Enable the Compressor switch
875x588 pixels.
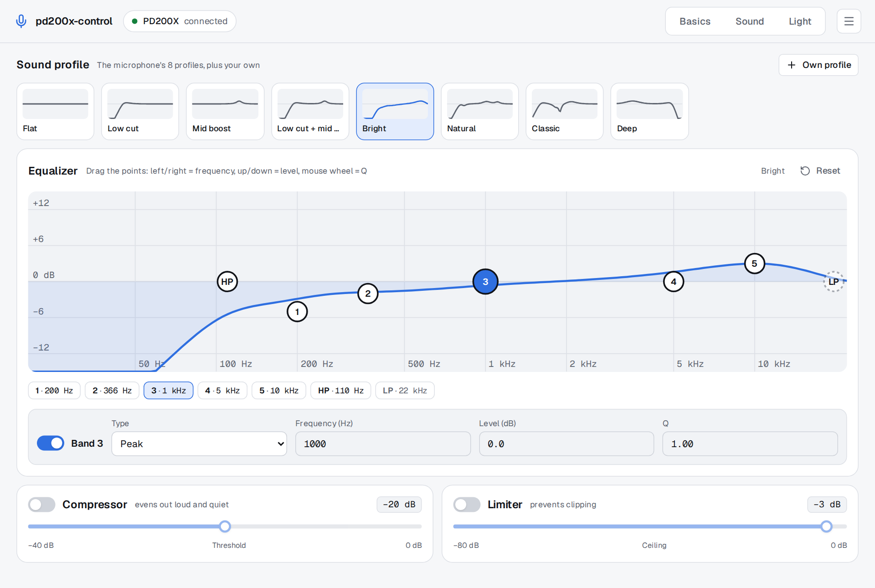pyautogui.click(x=42, y=505)
